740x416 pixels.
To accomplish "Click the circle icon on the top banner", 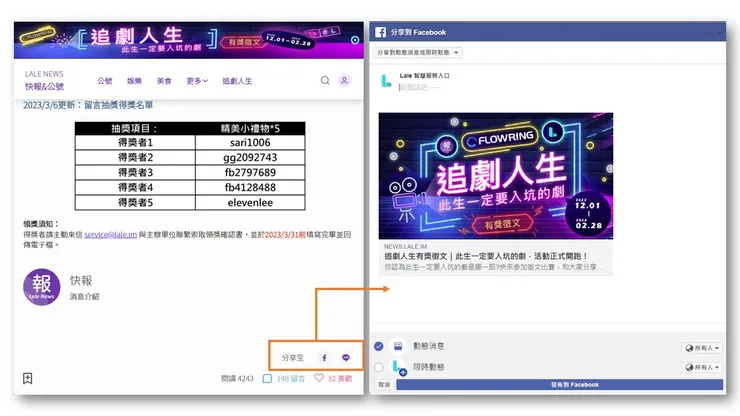I will pos(355,40).
